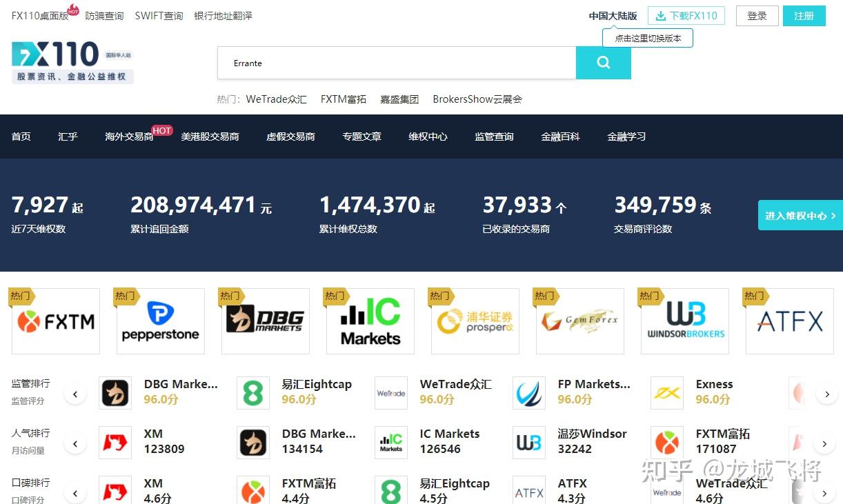Image resolution: width=843 pixels, height=504 pixels.
Task: Click 易汇Eightcap icon in 口碑排行 row
Action: pyautogui.click(x=391, y=491)
